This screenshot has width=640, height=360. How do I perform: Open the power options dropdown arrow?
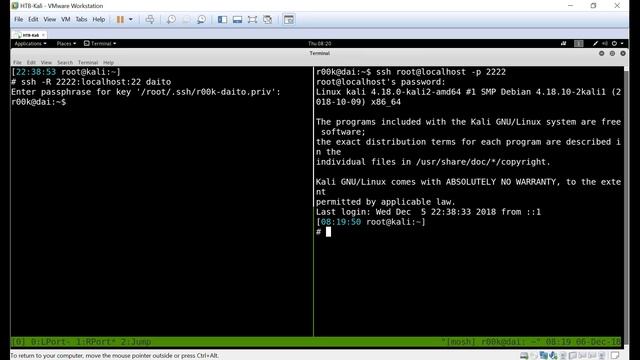coord(131,19)
